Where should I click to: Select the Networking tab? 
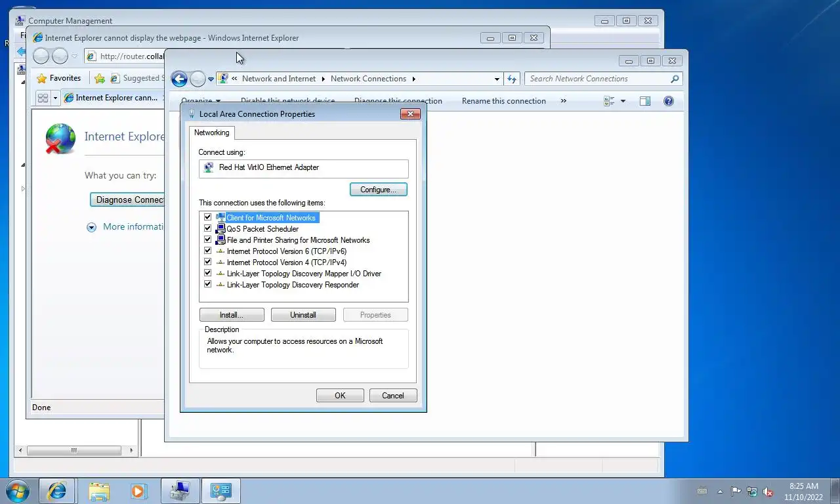[211, 133]
